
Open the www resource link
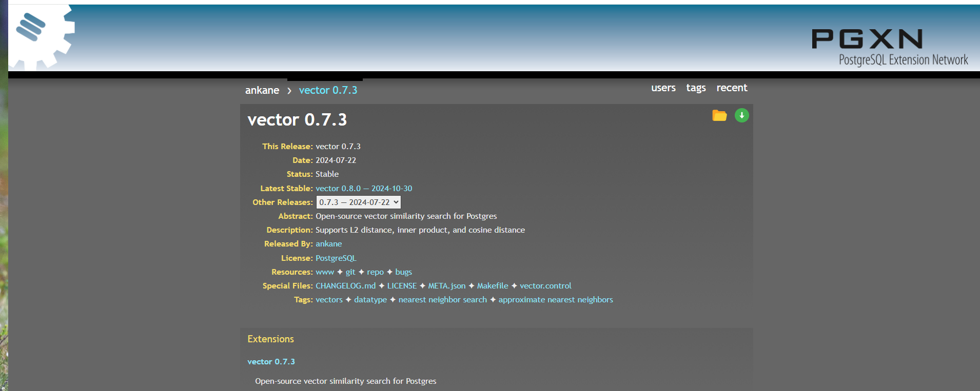pos(325,272)
